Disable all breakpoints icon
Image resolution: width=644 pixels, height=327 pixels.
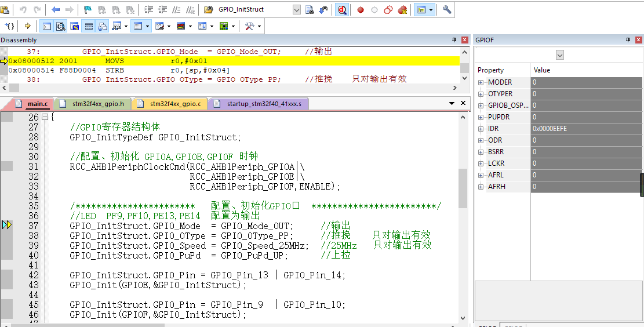pos(388,9)
